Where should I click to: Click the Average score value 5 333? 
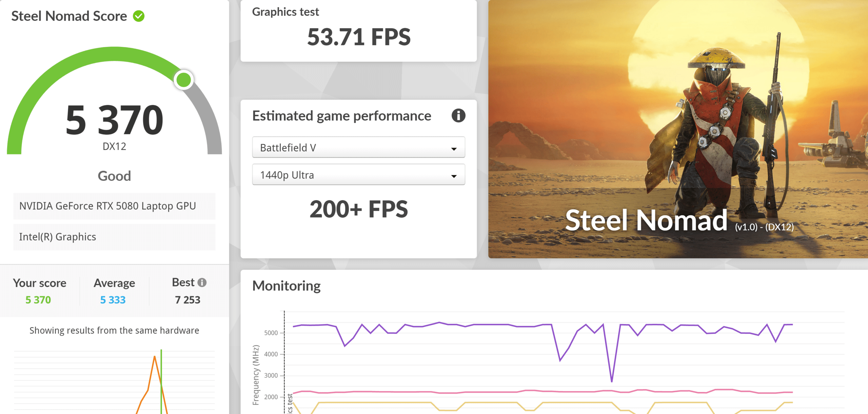point(113,300)
